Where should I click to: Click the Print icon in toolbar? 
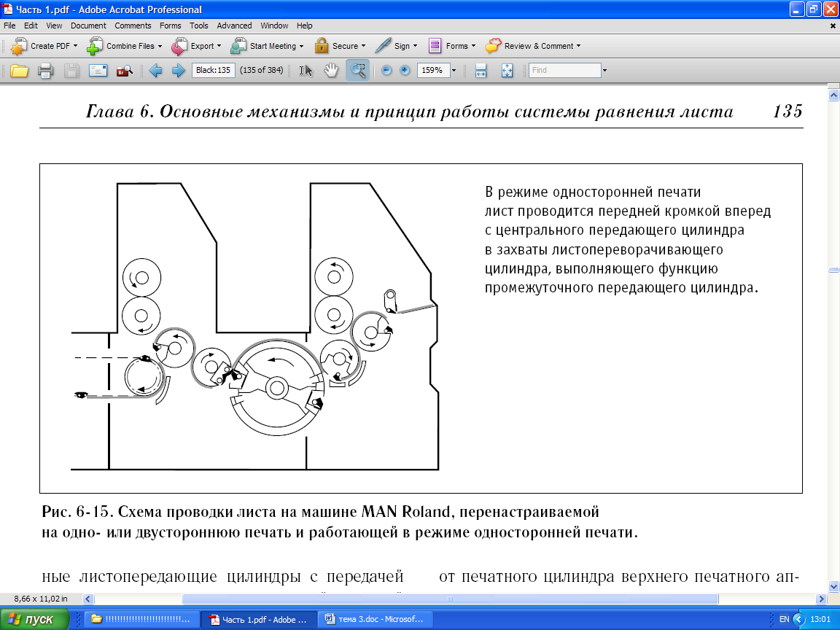click(x=45, y=70)
